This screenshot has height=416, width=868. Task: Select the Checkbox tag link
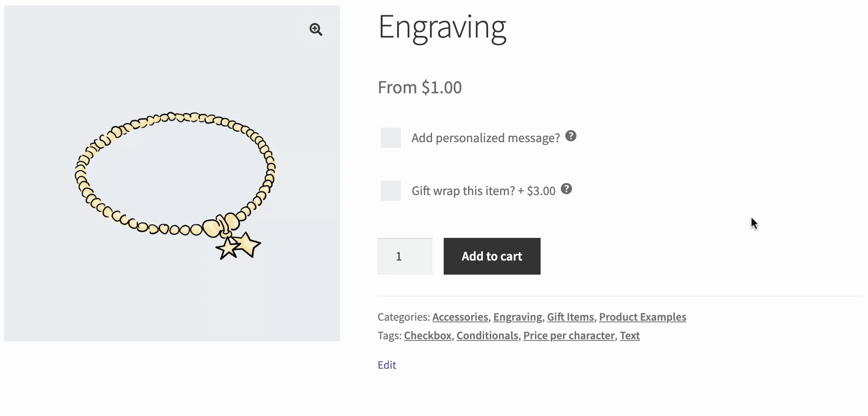pyautogui.click(x=427, y=336)
